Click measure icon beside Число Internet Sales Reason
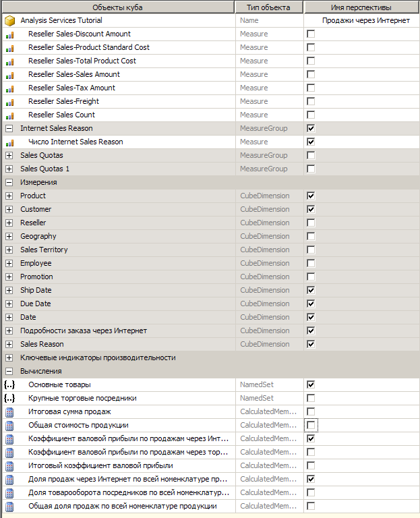This screenshot has height=518, width=420. pos(10,142)
